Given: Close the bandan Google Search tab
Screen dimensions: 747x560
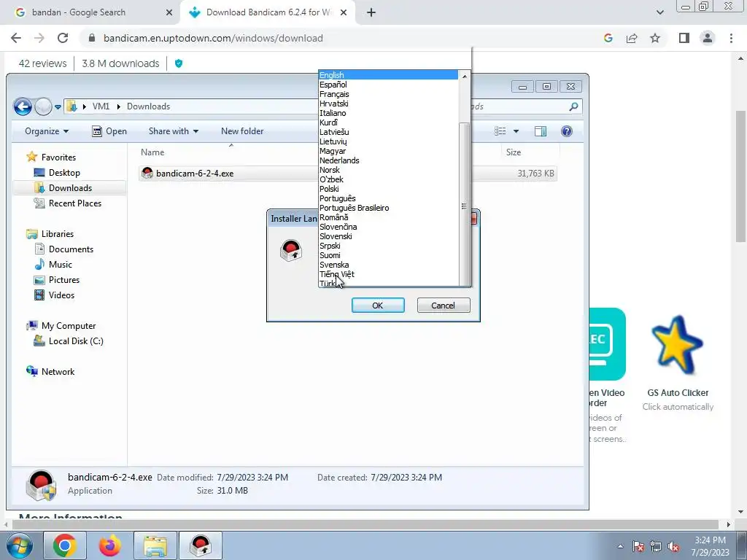Looking at the screenshot, I should point(169,12).
